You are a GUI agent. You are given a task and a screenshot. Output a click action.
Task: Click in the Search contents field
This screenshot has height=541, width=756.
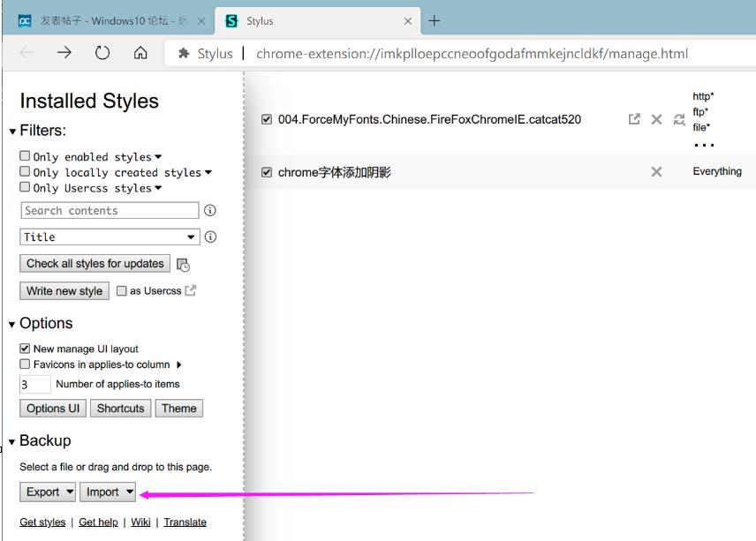(x=110, y=211)
